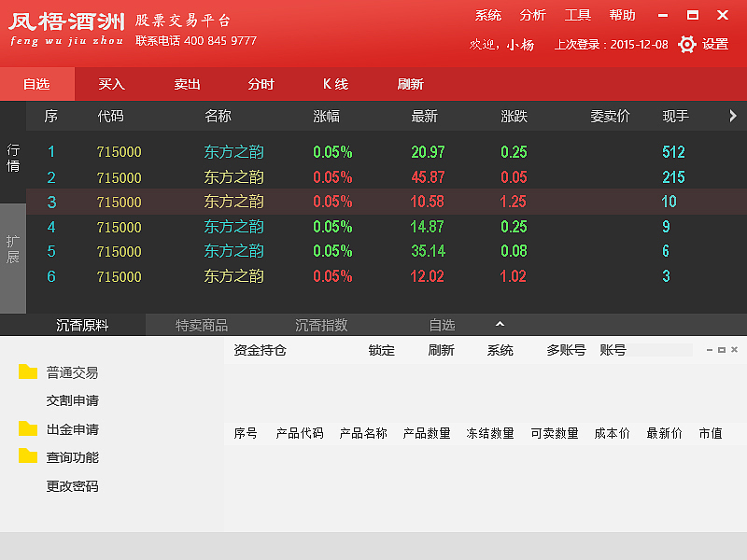The height and width of the screenshot is (560, 747).
Task: Click the 委卖价 column header
Action: 610,116
